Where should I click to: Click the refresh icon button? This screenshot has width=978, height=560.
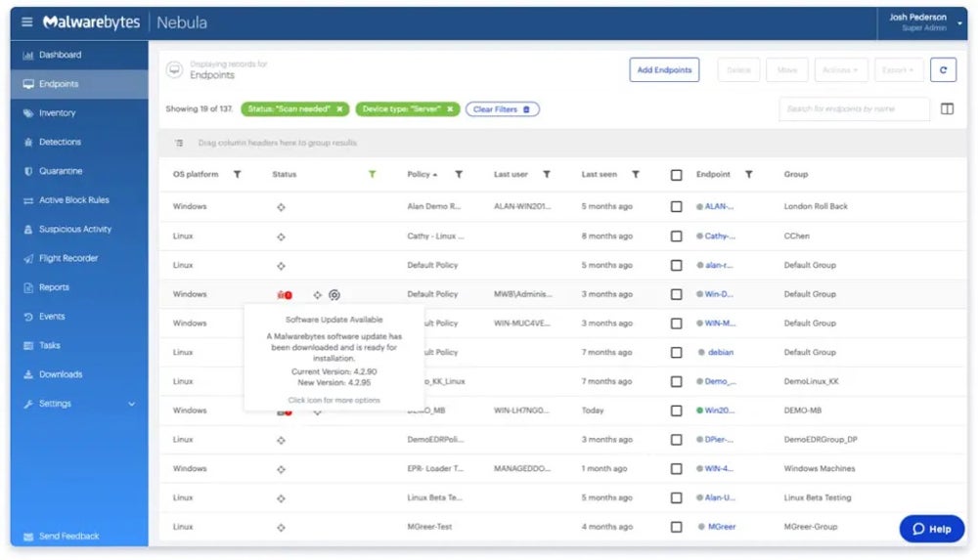(943, 70)
